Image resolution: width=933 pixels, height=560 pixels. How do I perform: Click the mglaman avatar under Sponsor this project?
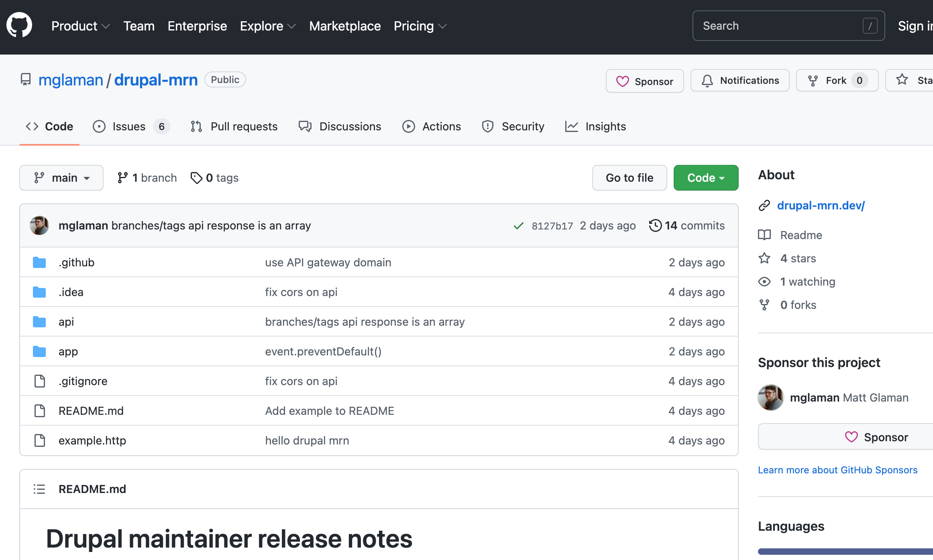(771, 398)
